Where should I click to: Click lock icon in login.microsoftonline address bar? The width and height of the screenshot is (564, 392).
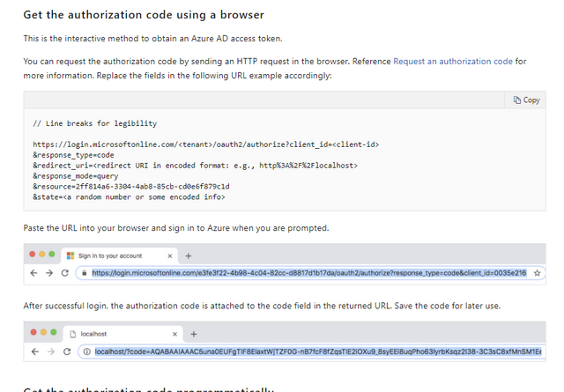coord(85,273)
